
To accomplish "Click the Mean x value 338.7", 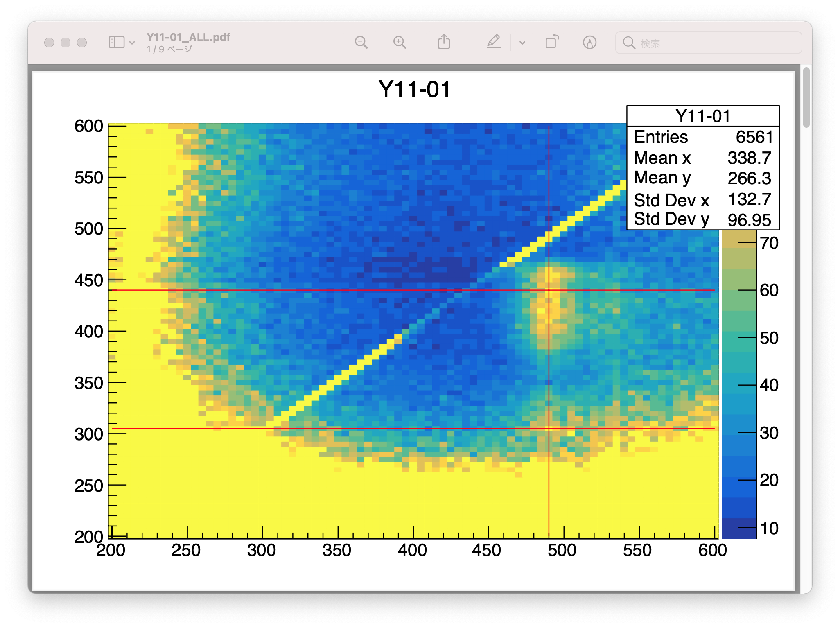I will pos(749,158).
